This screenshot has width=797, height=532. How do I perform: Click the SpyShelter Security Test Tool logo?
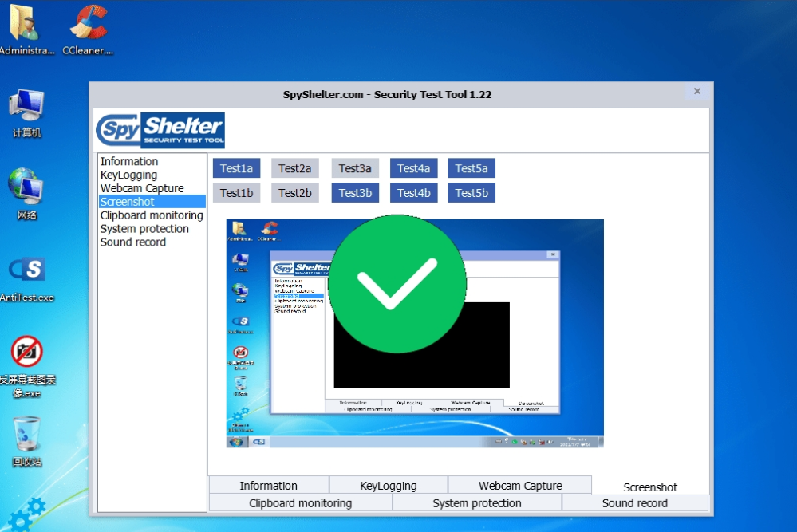click(x=160, y=130)
